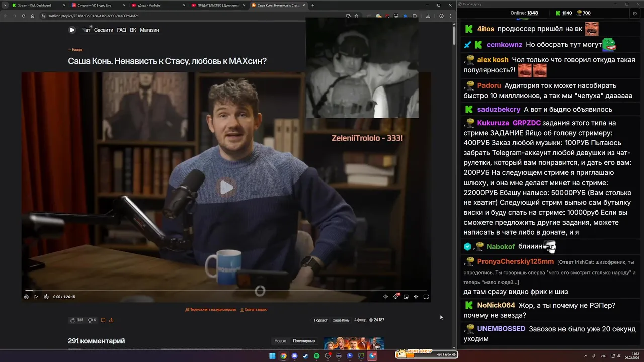Share the video via share icon
This screenshot has height=362, width=644.
[x=111, y=320]
